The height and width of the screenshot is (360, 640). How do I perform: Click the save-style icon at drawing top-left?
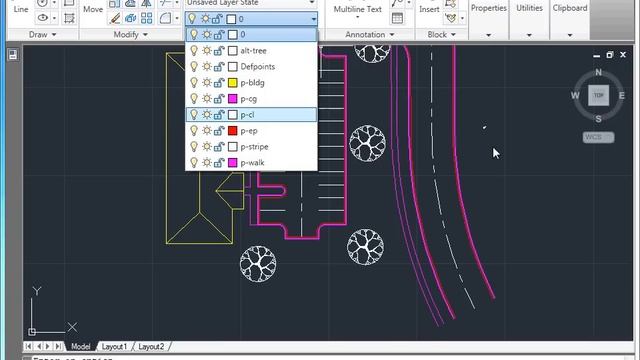click(13, 55)
